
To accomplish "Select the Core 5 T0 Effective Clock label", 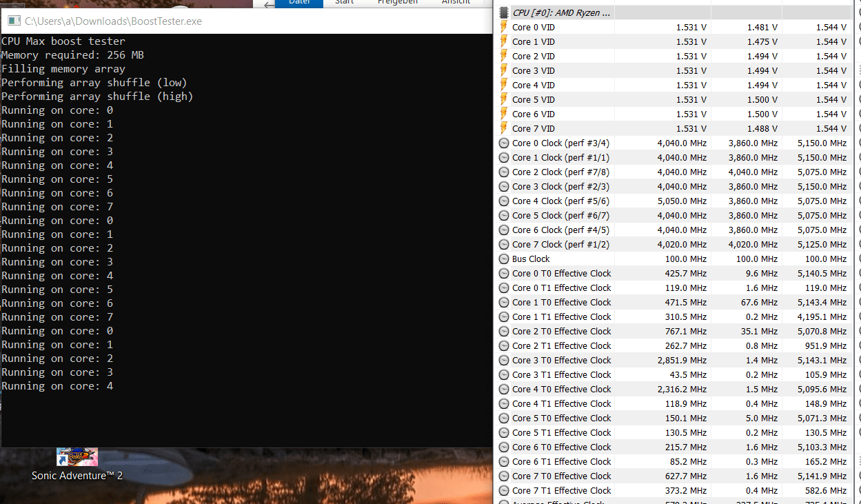I will [561, 418].
